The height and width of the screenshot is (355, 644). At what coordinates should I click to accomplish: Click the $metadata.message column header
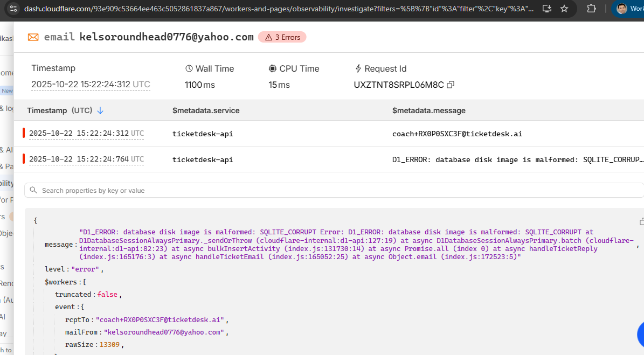[429, 110]
